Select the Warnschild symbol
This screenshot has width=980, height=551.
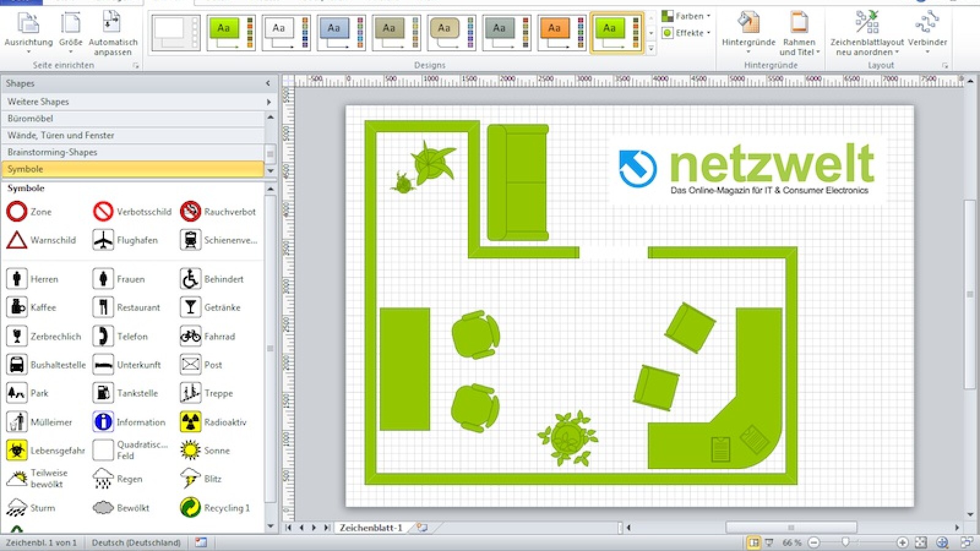point(17,240)
